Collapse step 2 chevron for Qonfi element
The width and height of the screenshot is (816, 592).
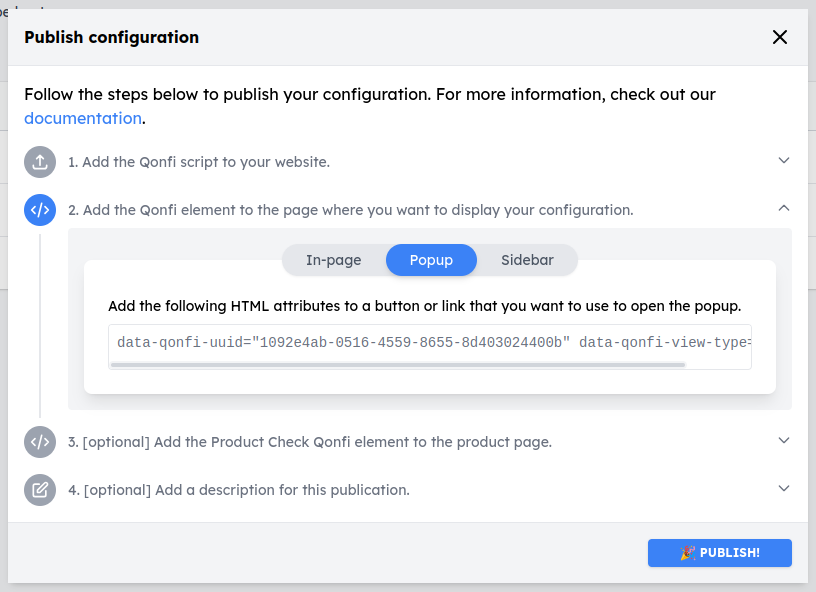(784, 208)
